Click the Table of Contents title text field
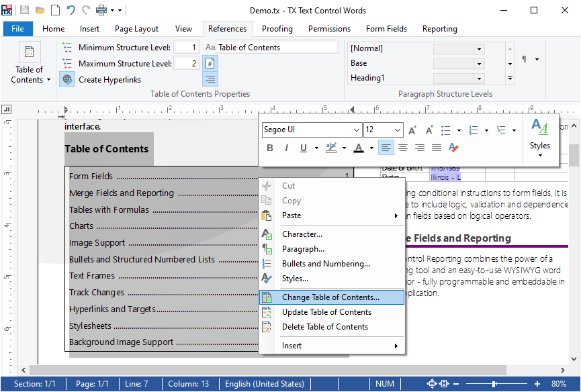Screen dimensions: 581x392 pos(277,48)
